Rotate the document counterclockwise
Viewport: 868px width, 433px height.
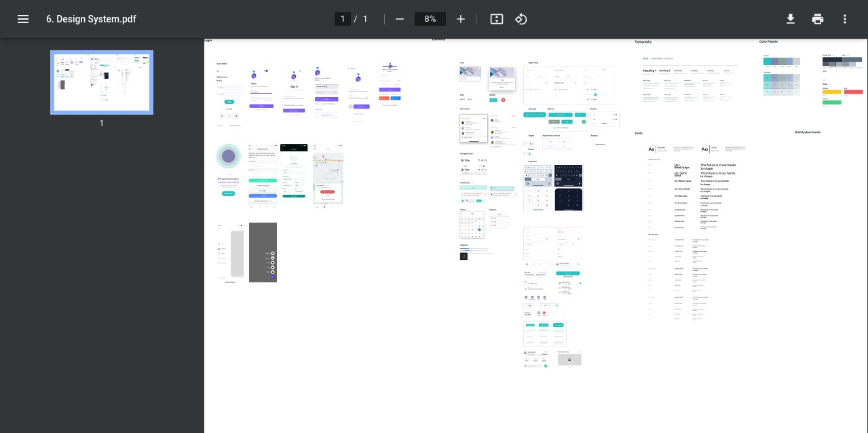pos(521,19)
